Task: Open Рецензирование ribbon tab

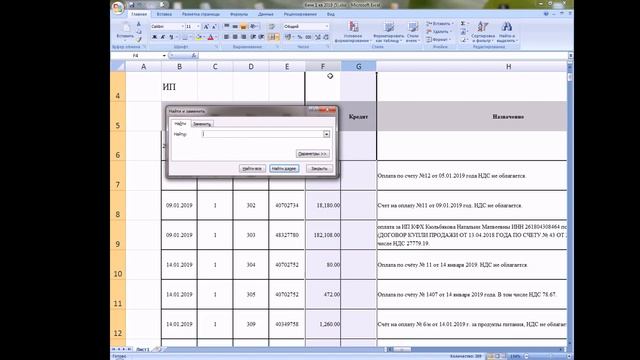Action: (300, 14)
